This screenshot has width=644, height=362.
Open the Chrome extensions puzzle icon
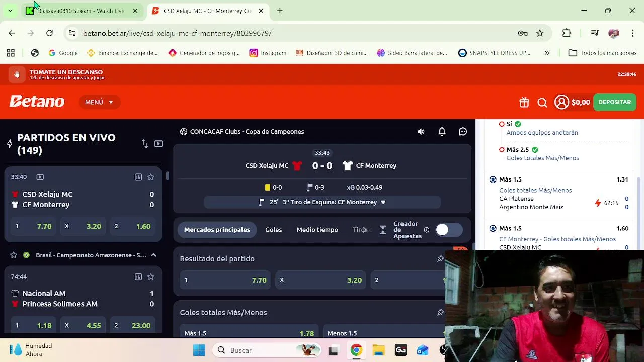(x=567, y=33)
